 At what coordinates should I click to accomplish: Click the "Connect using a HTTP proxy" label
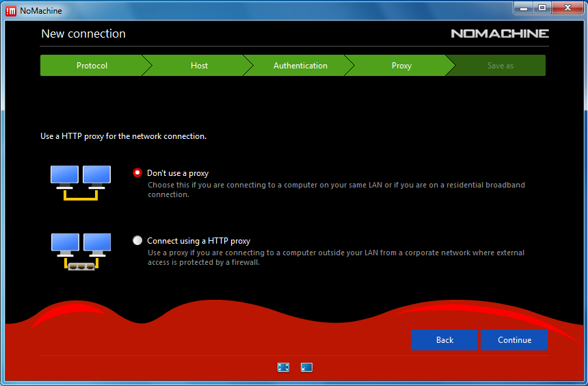[x=198, y=241]
